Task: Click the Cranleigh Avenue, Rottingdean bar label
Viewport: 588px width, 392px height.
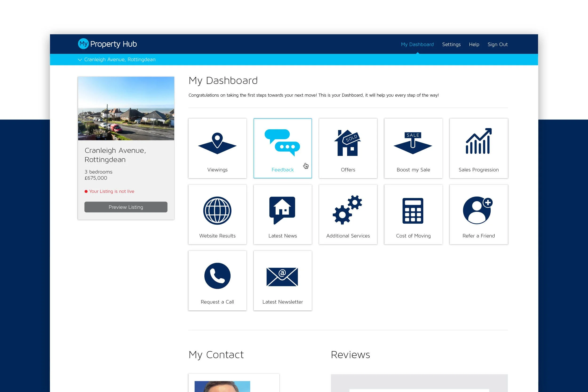Action: [120, 59]
